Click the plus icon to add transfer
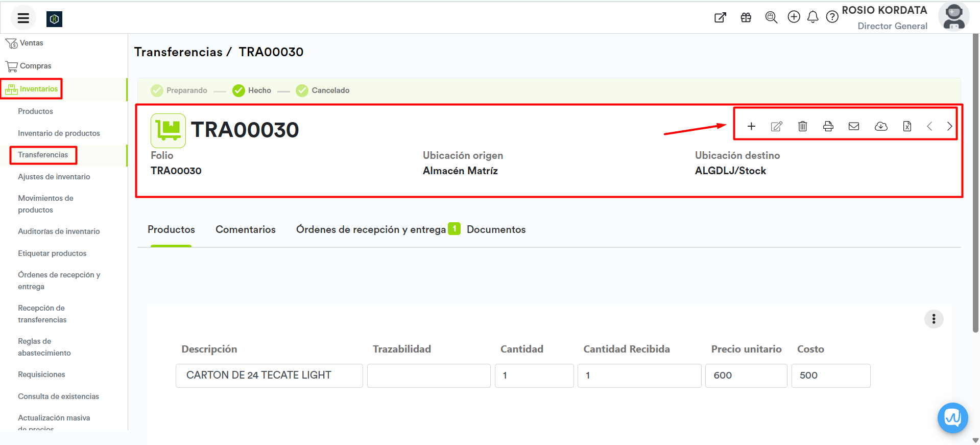The image size is (980, 445). click(751, 126)
